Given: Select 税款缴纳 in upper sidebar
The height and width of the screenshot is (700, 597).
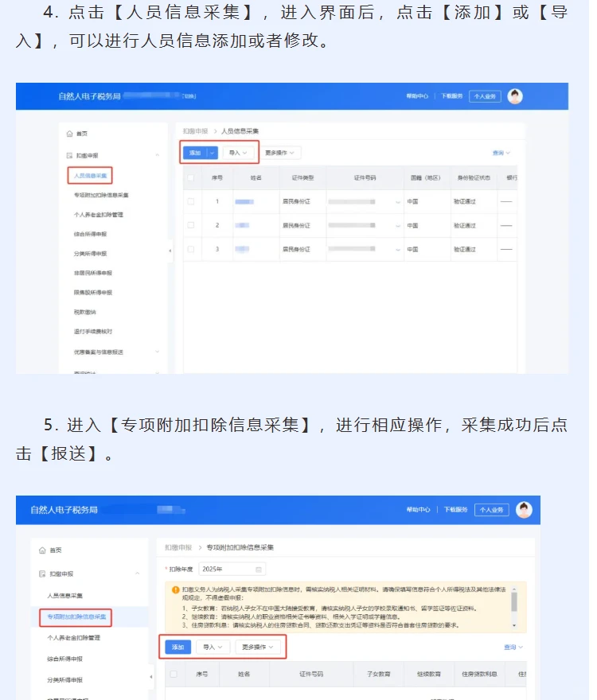Looking at the screenshot, I should coord(85,312).
